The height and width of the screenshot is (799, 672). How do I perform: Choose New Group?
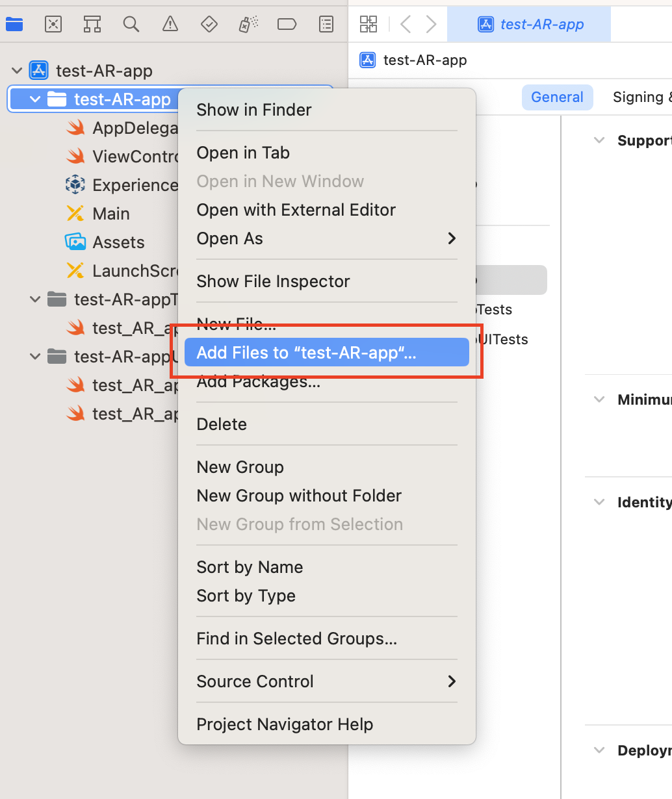[x=327, y=467]
